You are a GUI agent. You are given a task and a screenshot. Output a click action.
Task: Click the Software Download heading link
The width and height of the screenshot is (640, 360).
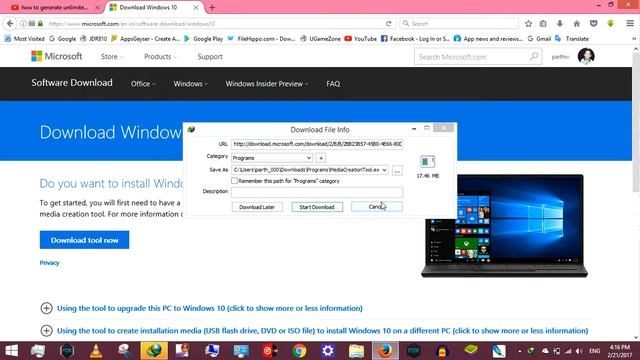pyautogui.click(x=72, y=82)
